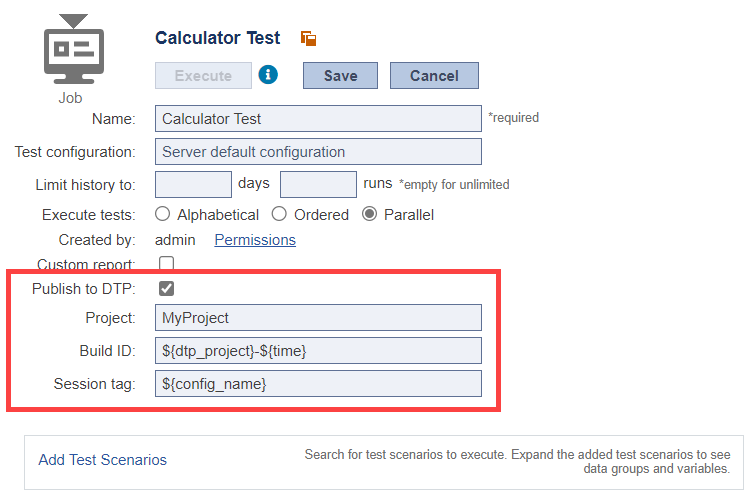This screenshot has height=501, width=751.
Task: Click the Session tag field
Action: click(318, 384)
